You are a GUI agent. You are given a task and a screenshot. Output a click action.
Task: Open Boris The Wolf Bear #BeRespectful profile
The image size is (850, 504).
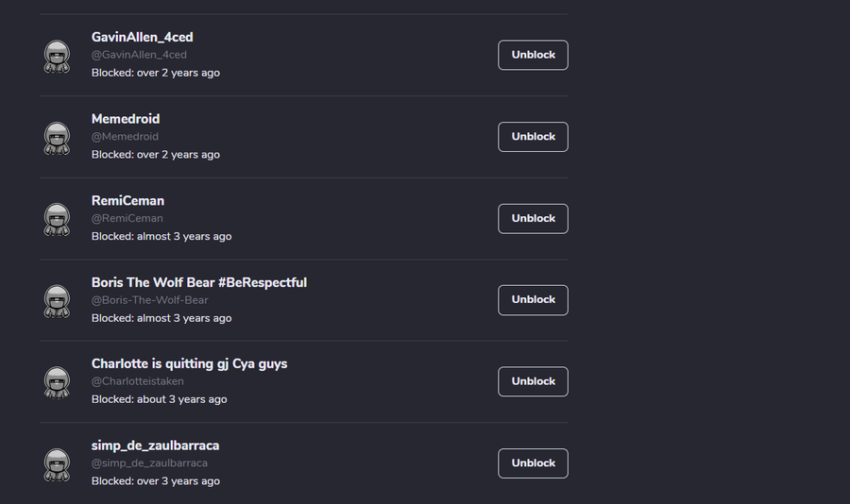pyautogui.click(x=198, y=282)
